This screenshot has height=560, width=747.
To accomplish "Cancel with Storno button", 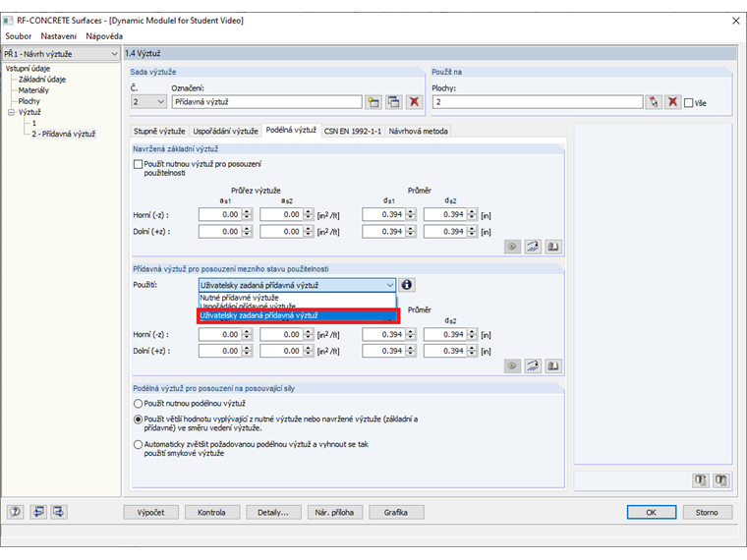I will (707, 513).
